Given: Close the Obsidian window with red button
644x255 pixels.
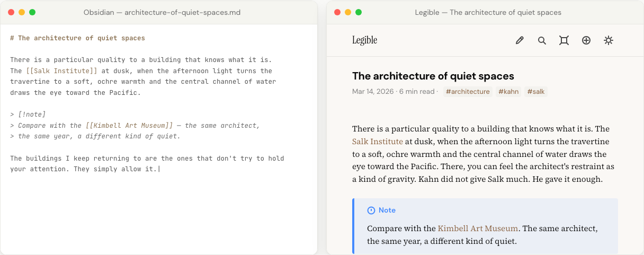Looking at the screenshot, I should [x=11, y=12].
